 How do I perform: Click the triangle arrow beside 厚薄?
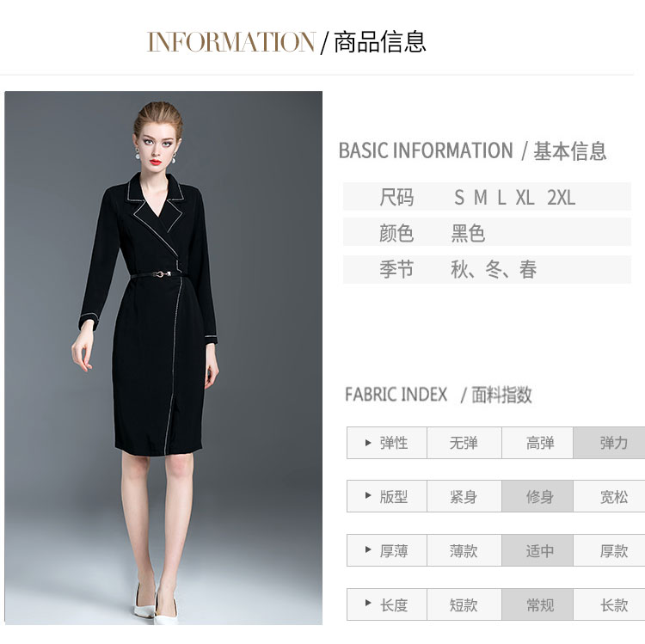(368, 549)
